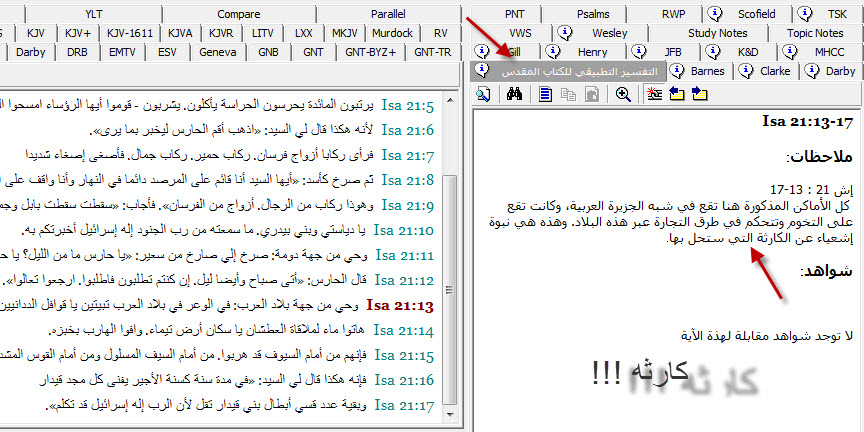
Task: Click the grayed-out paste icon in toolbar
Action: tap(591, 94)
